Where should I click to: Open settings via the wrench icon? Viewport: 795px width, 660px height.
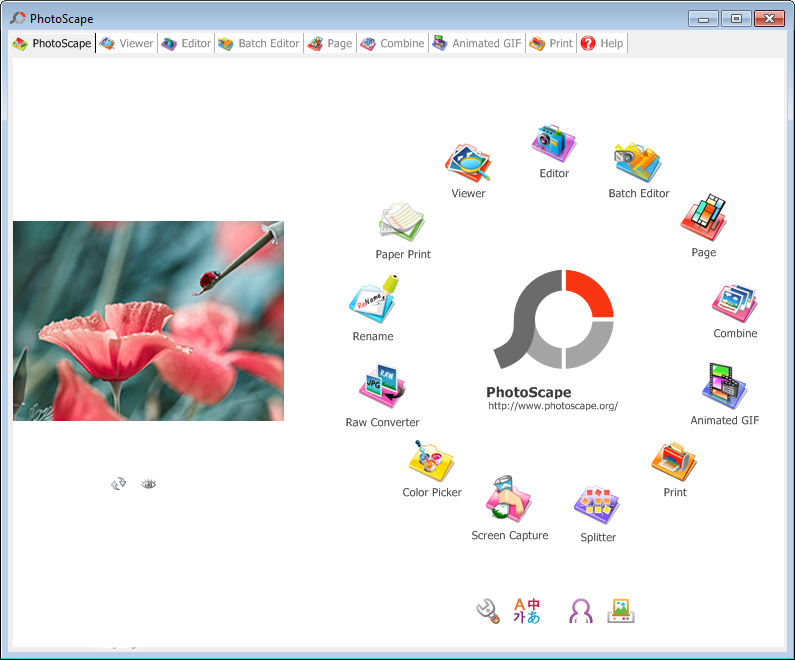pyautogui.click(x=488, y=611)
